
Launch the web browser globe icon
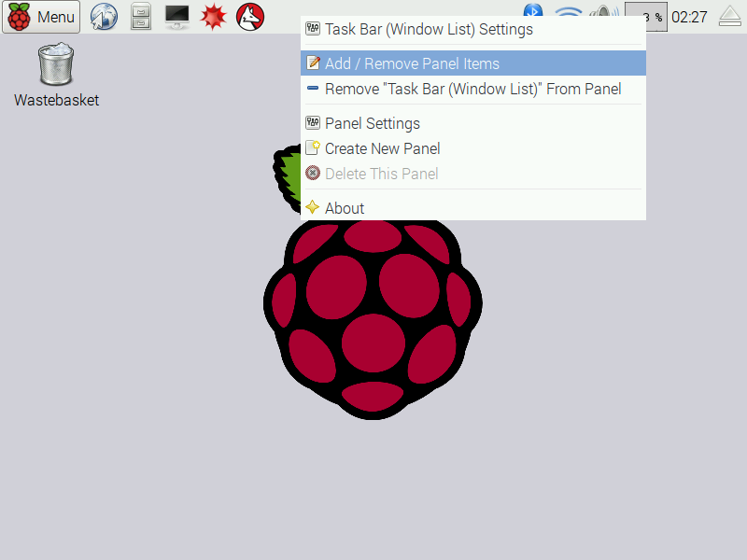(x=103, y=16)
